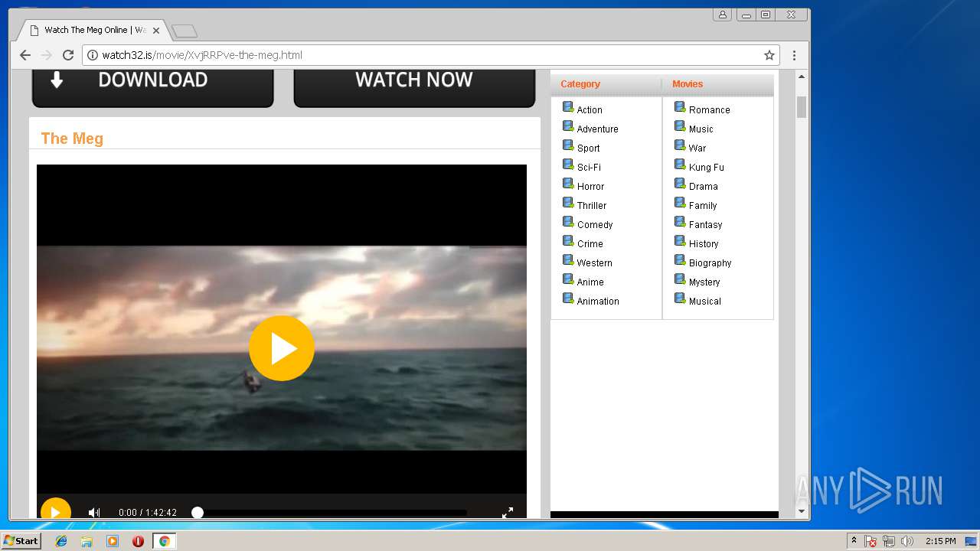Open the History movies link
Image resolution: width=980 pixels, height=551 pixels.
[x=704, y=244]
